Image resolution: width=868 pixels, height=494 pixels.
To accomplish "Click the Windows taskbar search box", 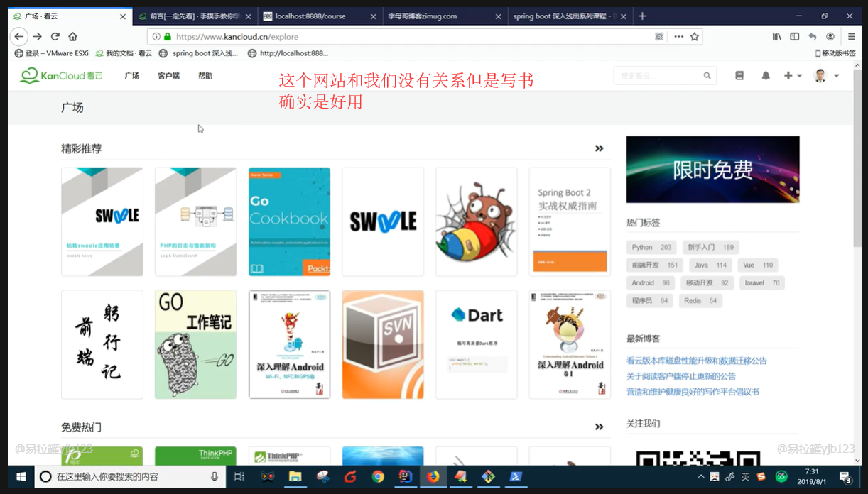I will click(131, 476).
